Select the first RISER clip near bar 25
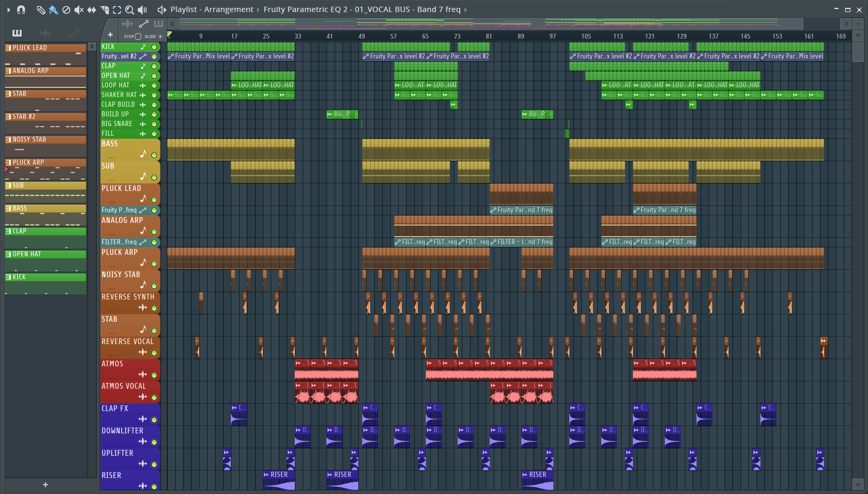Viewport: 868px width, 494px height. (x=279, y=480)
